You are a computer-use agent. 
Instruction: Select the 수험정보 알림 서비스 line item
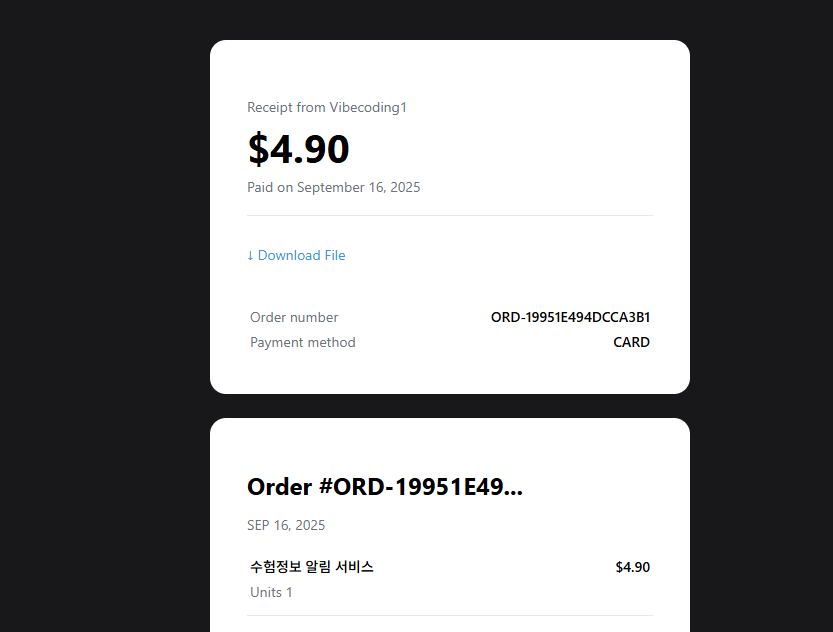(x=311, y=566)
